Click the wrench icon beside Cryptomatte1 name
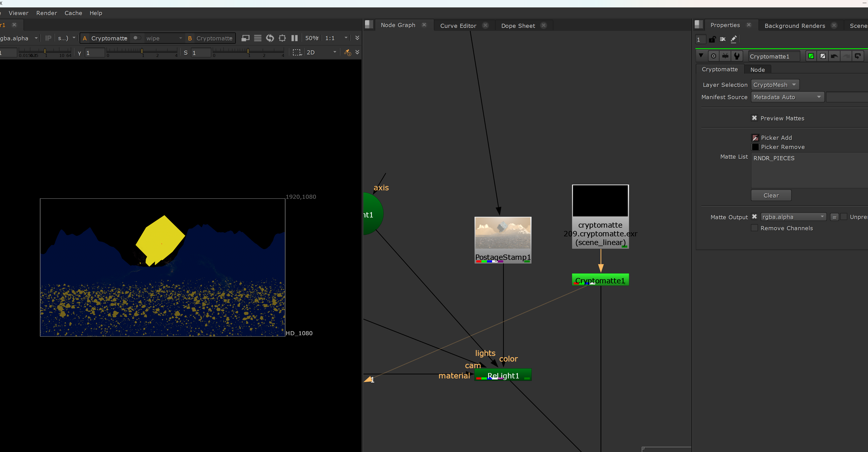The width and height of the screenshot is (868, 452). tap(737, 56)
